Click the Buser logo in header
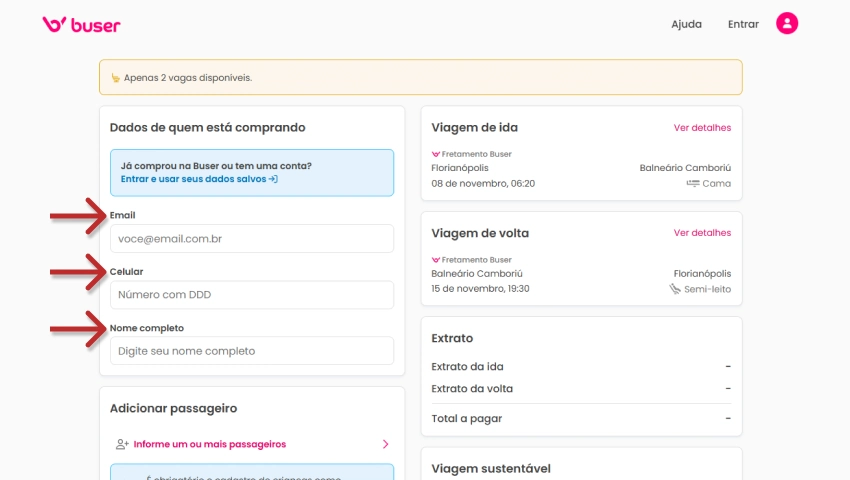 81,24
